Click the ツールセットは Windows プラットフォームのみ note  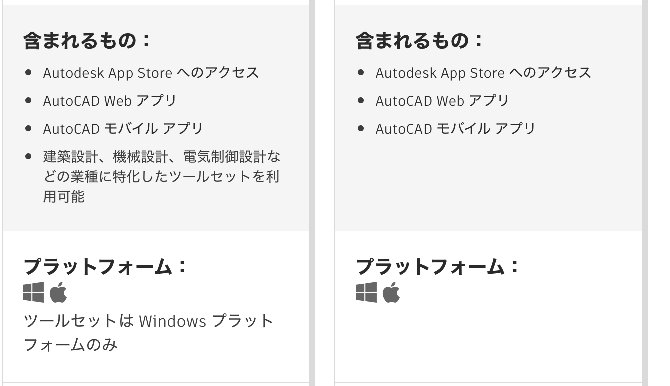point(148,333)
